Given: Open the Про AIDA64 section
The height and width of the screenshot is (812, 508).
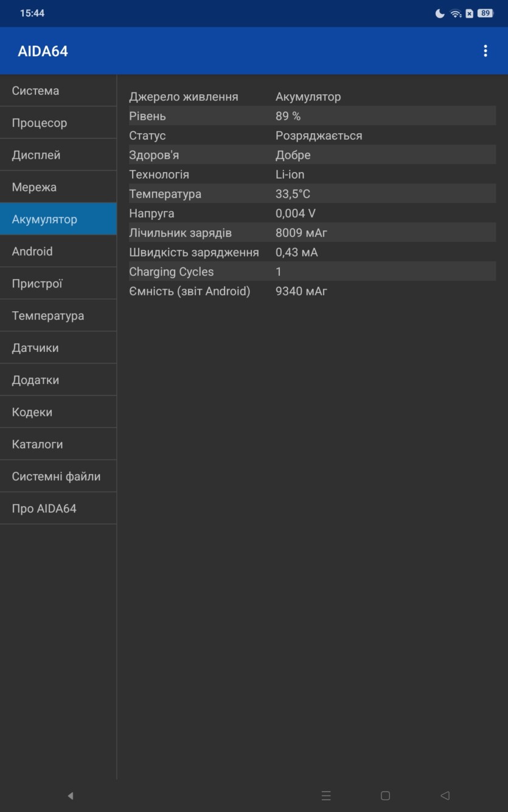Looking at the screenshot, I should [58, 509].
